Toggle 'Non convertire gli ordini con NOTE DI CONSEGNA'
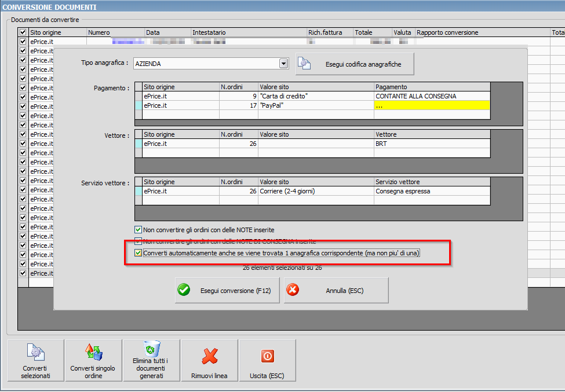Screen dimensions: 565x392 click(x=138, y=241)
